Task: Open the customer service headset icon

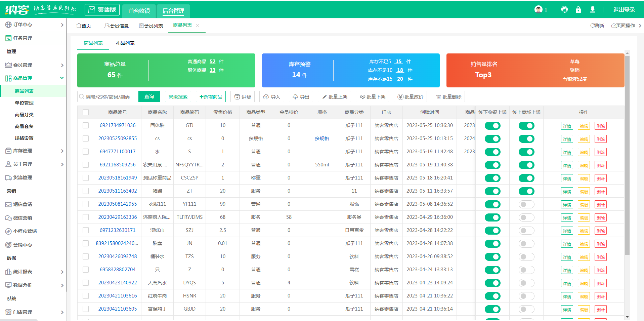Action: click(564, 9)
